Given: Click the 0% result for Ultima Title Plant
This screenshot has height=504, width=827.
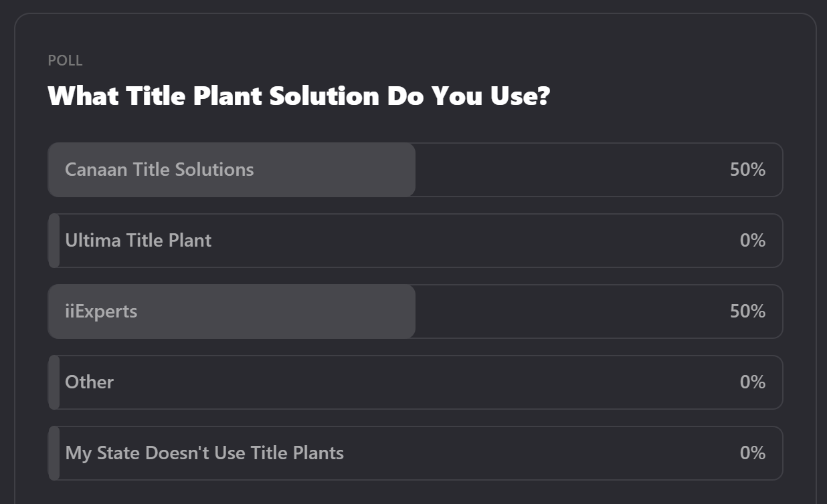Looking at the screenshot, I should coord(752,241).
